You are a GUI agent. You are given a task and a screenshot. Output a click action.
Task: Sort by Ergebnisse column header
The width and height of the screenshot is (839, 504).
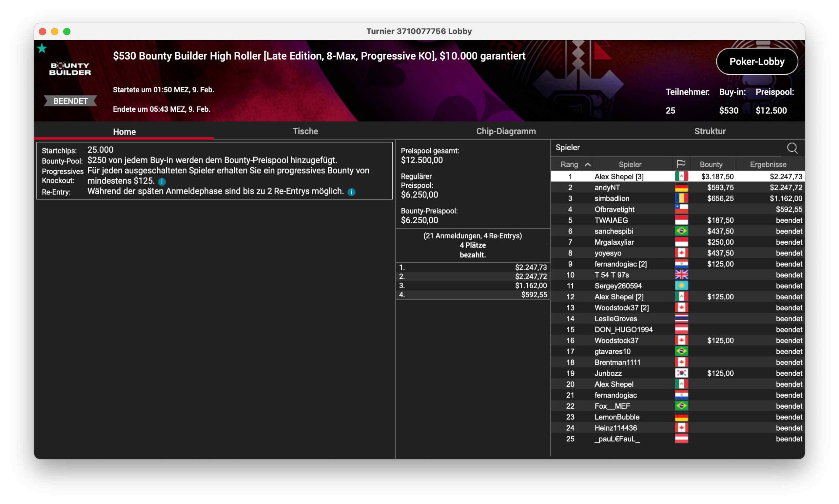tap(768, 164)
